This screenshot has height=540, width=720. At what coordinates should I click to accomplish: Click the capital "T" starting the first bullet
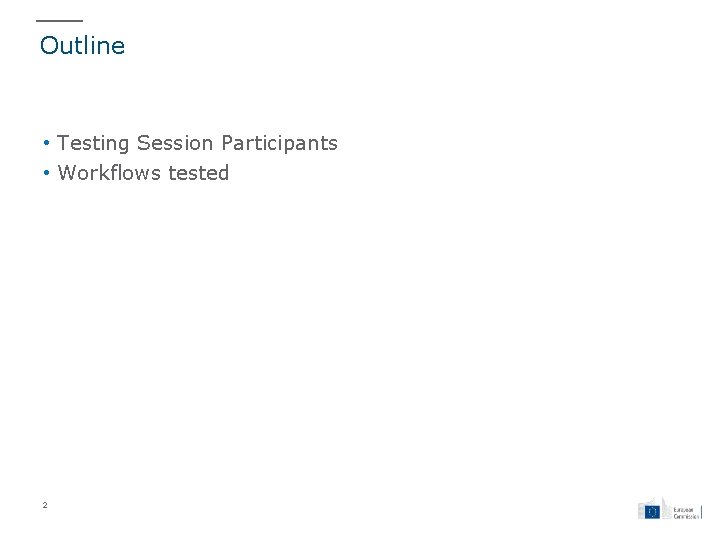click(x=64, y=144)
